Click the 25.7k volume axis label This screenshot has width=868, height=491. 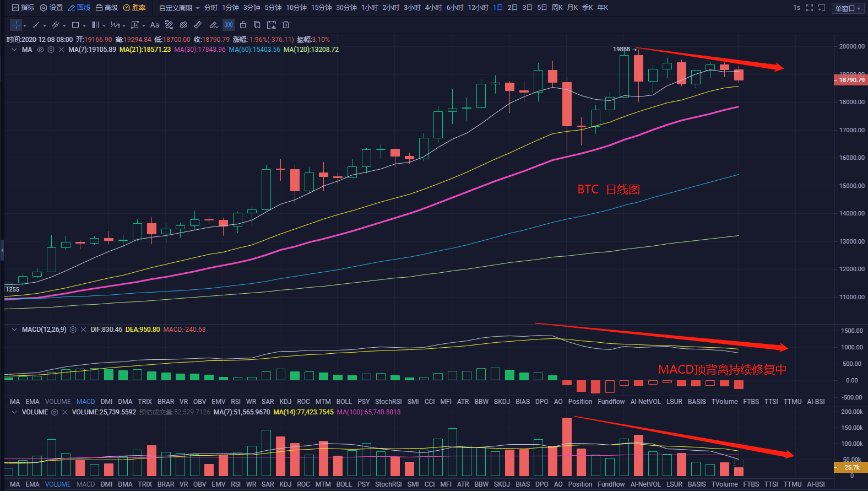851,467
